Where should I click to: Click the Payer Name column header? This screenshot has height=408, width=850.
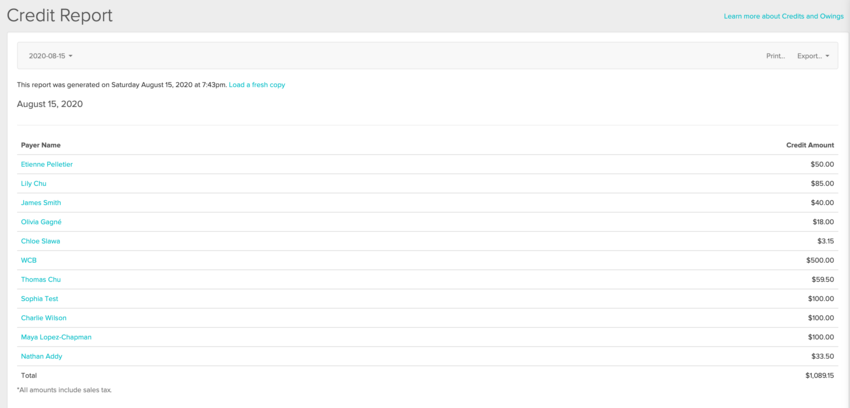click(x=41, y=145)
